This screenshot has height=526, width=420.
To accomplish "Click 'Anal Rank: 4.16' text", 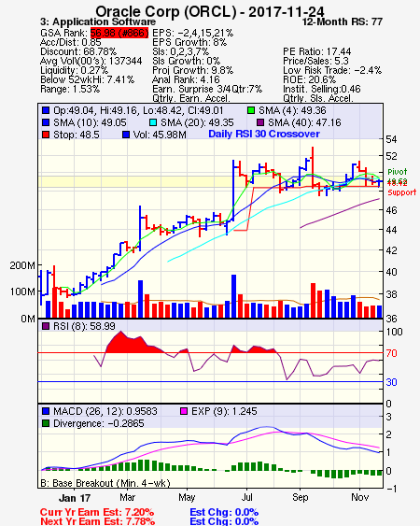I will (x=186, y=79).
